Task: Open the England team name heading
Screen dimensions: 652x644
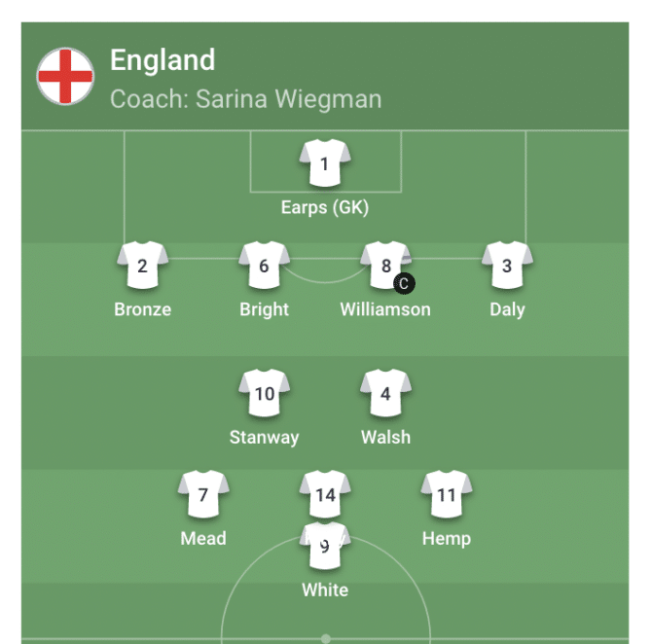Action: tap(163, 60)
